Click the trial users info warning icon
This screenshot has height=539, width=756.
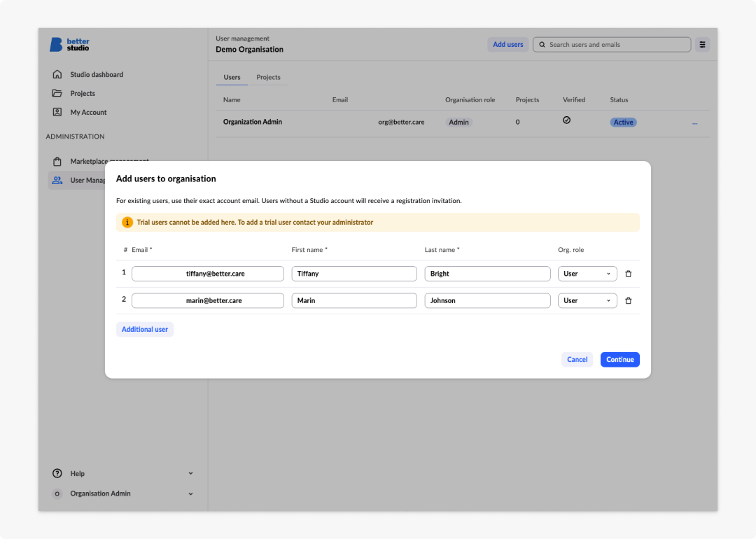(127, 223)
